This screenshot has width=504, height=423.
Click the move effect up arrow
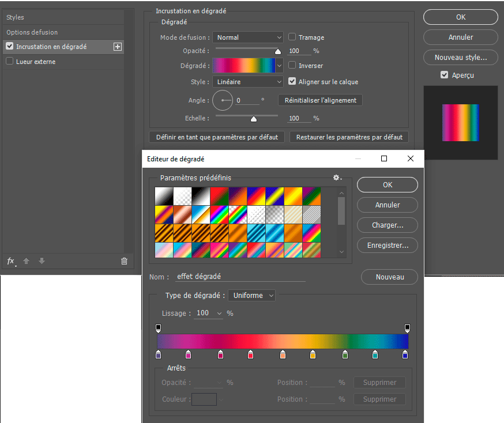click(27, 261)
